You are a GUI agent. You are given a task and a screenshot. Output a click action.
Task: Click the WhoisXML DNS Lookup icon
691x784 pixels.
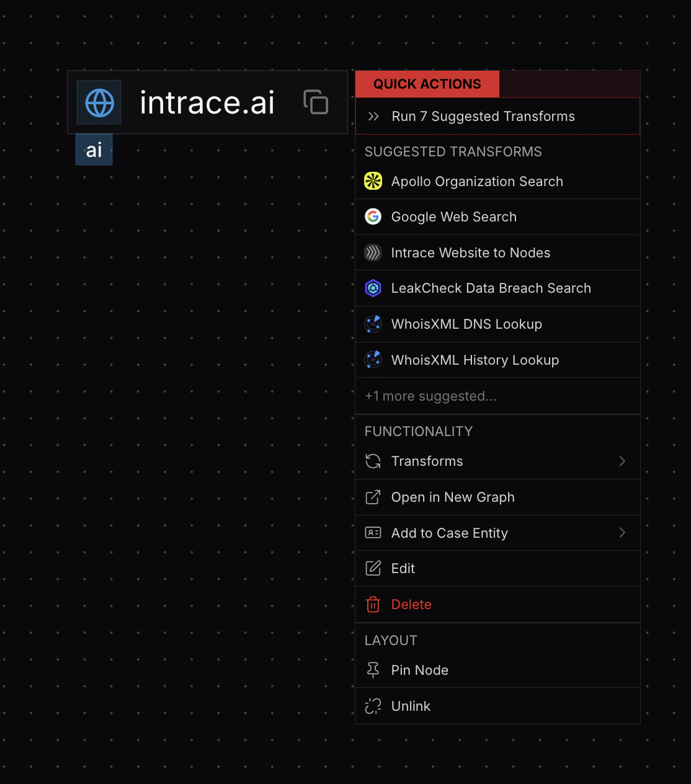pyautogui.click(x=373, y=324)
